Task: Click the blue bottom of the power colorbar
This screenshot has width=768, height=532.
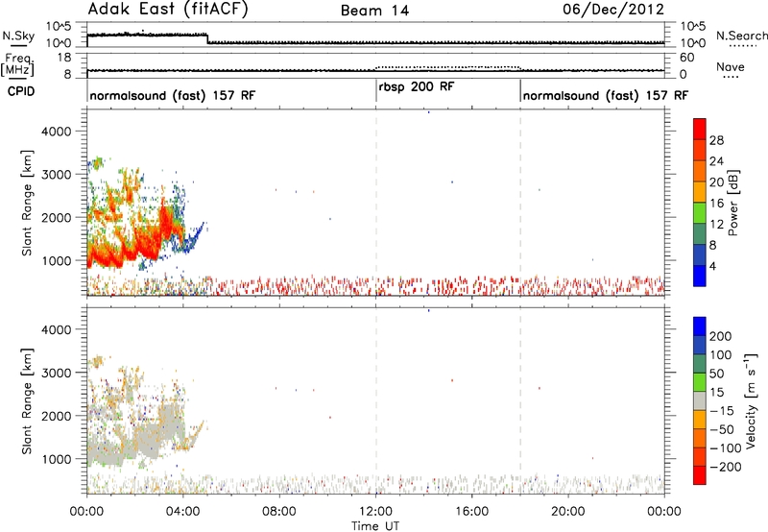Action: point(700,276)
